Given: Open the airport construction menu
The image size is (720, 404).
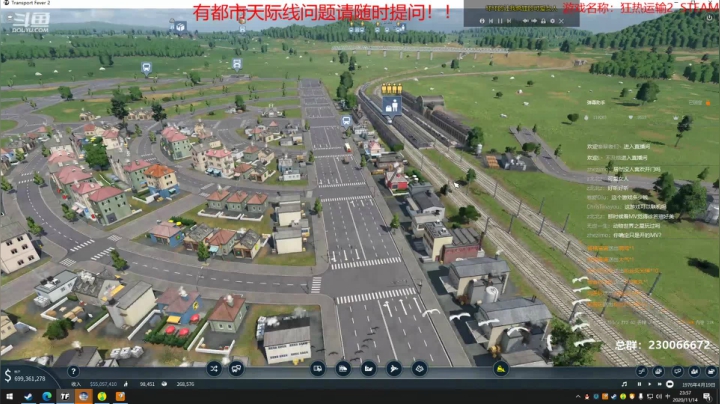Looking at the screenshot, I should click(x=394, y=368).
